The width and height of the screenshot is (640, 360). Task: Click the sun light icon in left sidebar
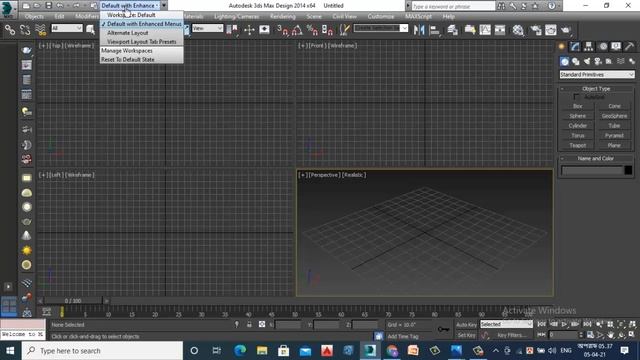(27, 250)
